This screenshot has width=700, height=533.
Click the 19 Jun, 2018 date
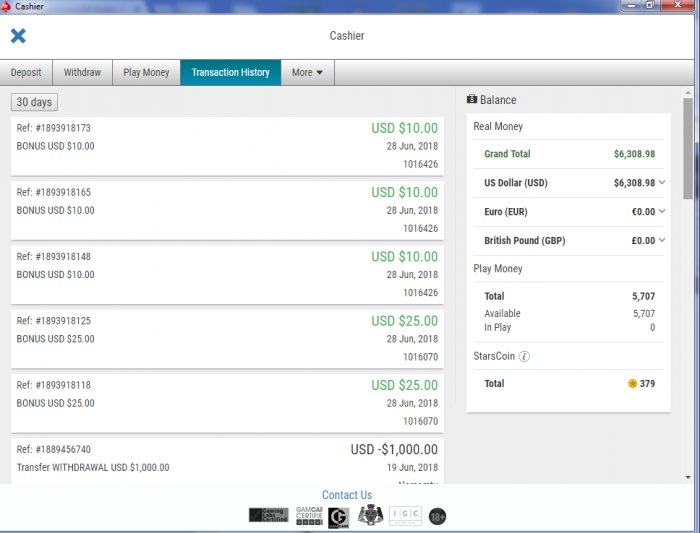tap(412, 467)
